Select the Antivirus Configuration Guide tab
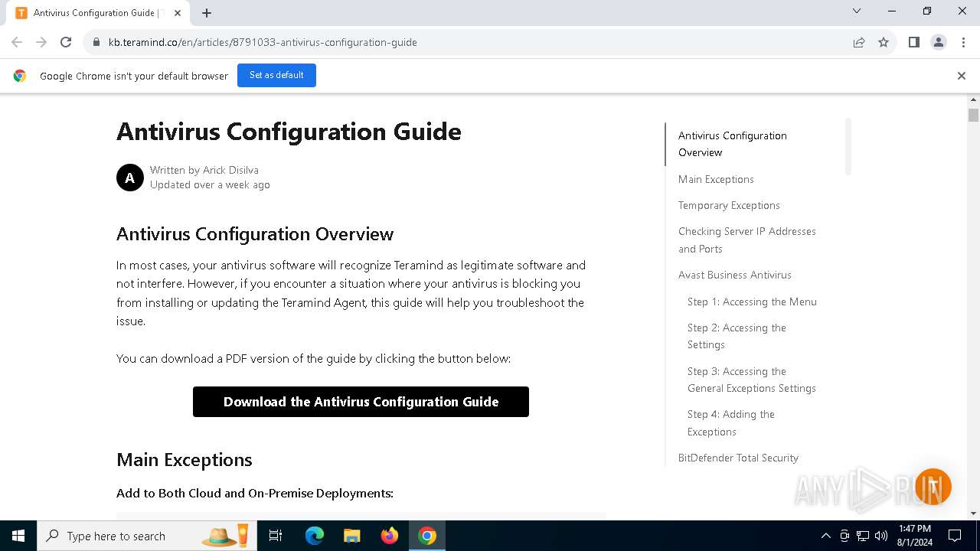Screen dimensions: 980x551 coord(100,13)
